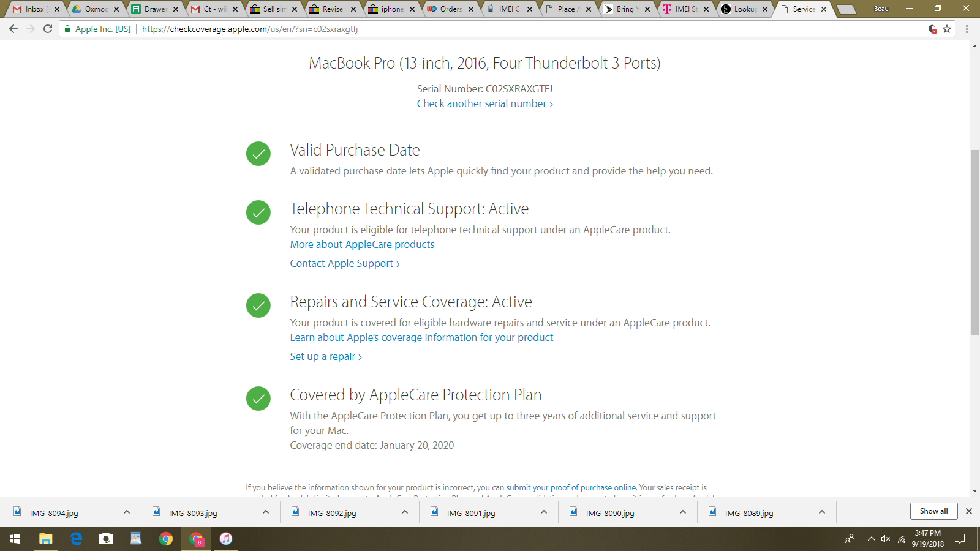Viewport: 980px width, 551px height.
Task: Expand the IMG_8089.jpg download options arrow
Action: point(822,512)
